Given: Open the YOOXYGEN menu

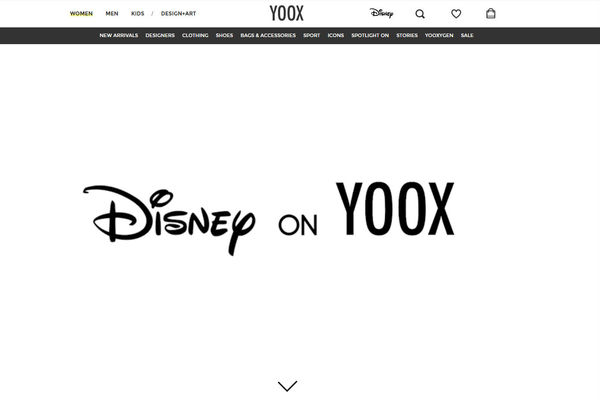Looking at the screenshot, I should click(x=439, y=36).
